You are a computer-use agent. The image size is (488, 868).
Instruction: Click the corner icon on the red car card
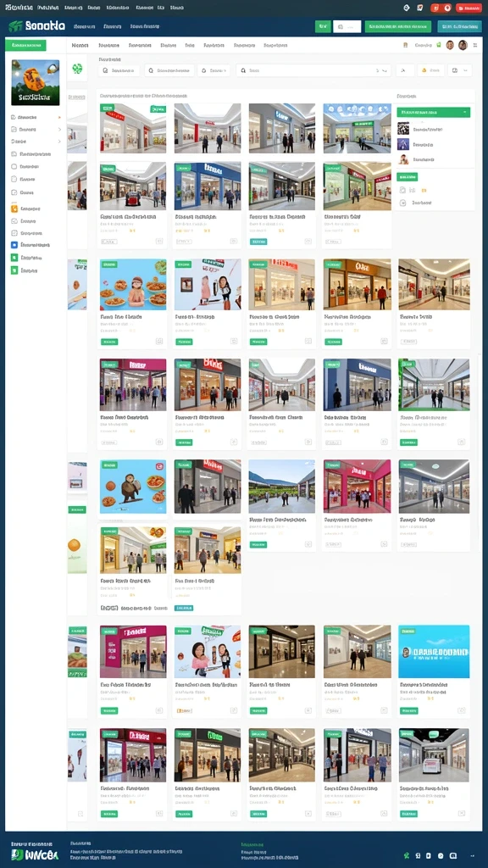158,242
